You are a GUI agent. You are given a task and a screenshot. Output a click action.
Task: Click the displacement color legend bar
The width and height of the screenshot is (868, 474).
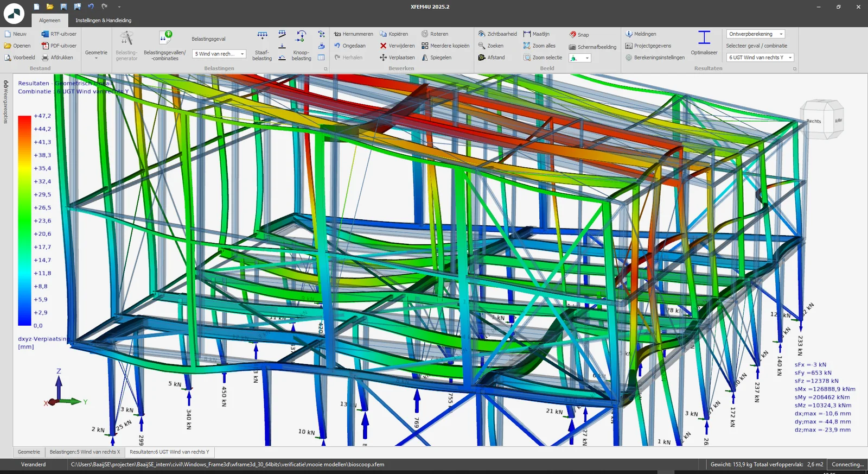click(24, 220)
